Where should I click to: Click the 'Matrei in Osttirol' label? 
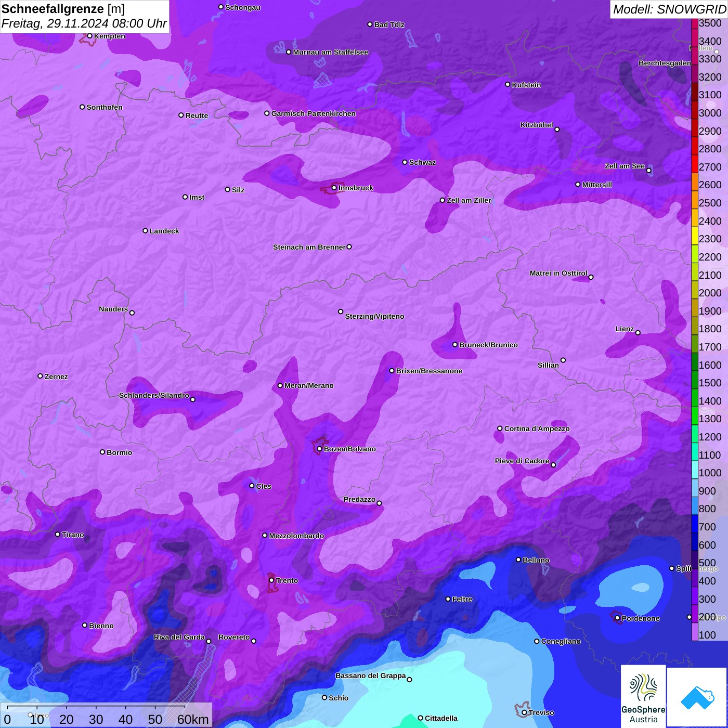click(x=558, y=273)
